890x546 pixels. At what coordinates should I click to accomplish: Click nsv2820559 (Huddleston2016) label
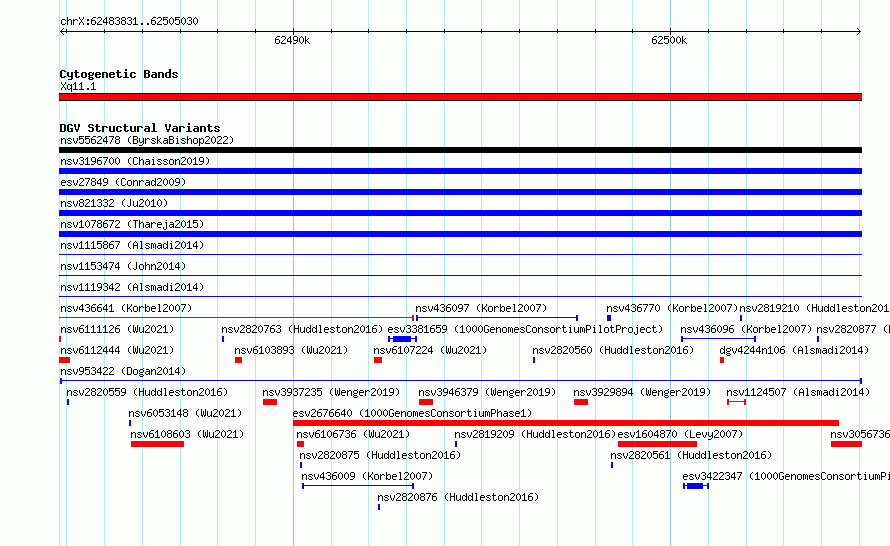(147, 392)
